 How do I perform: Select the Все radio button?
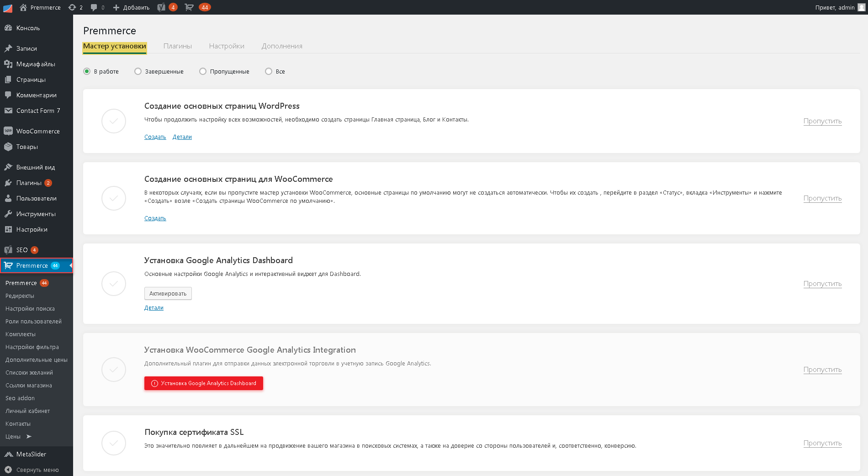[269, 71]
